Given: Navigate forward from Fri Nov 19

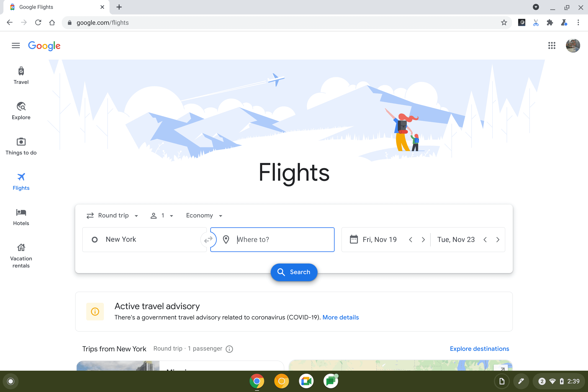Looking at the screenshot, I should coord(424,239).
